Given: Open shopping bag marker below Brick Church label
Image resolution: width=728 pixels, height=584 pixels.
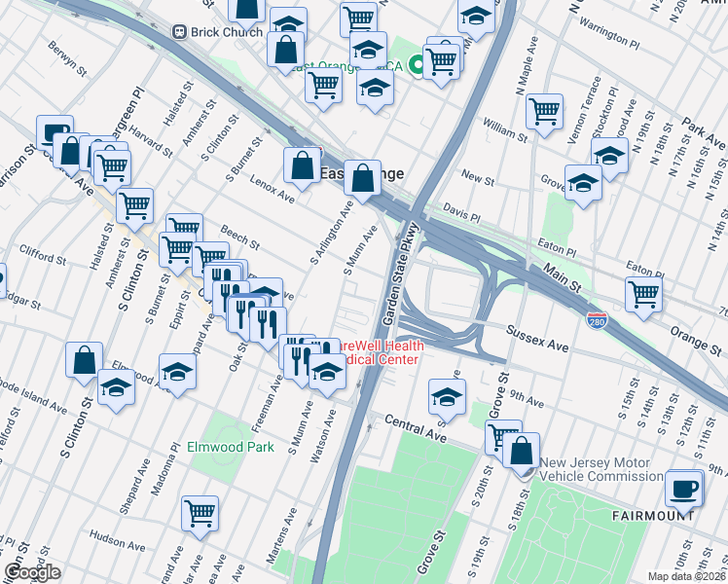Looking at the screenshot, I should (286, 52).
